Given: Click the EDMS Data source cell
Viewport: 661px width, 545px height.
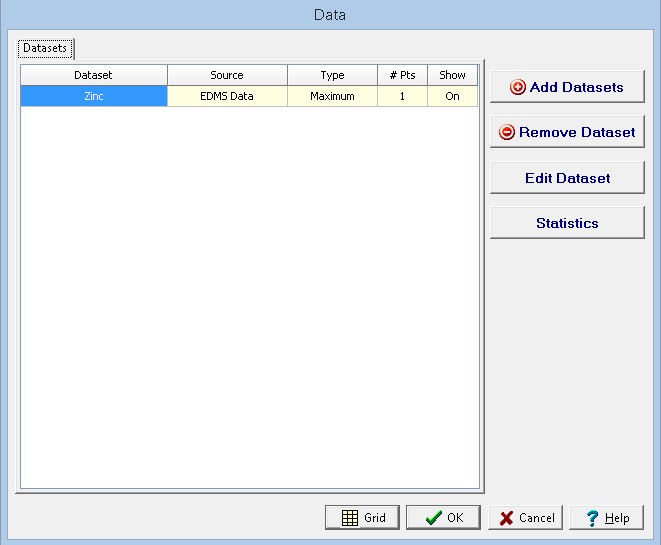Looking at the screenshot, I should (227, 96).
